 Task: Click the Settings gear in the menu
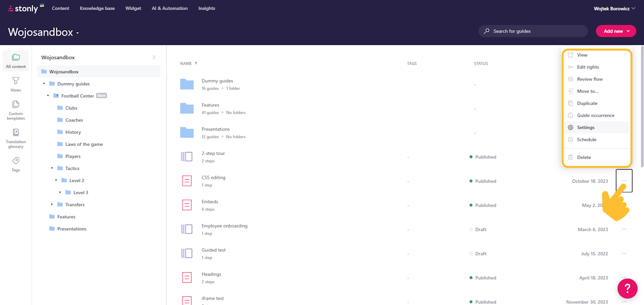pyautogui.click(x=571, y=127)
